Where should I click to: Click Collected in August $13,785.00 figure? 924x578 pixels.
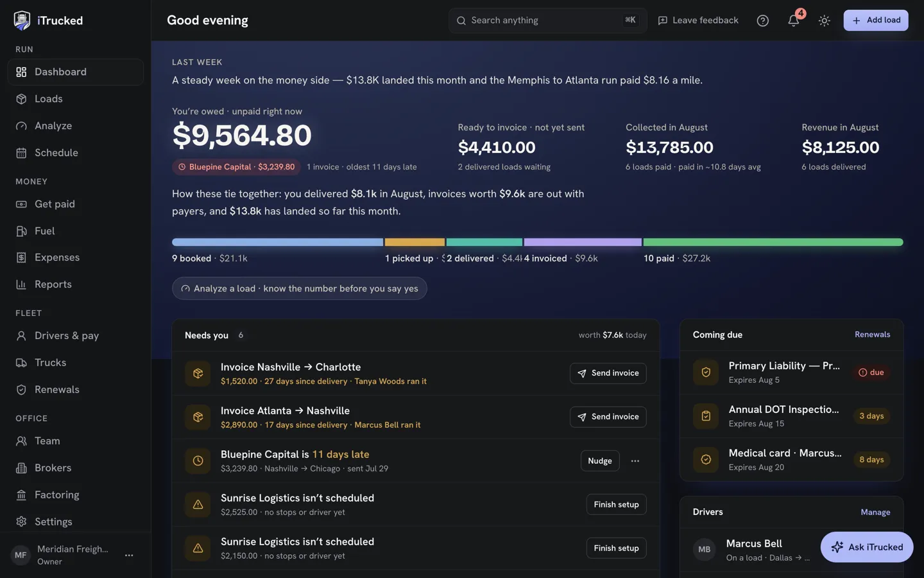pyautogui.click(x=669, y=148)
